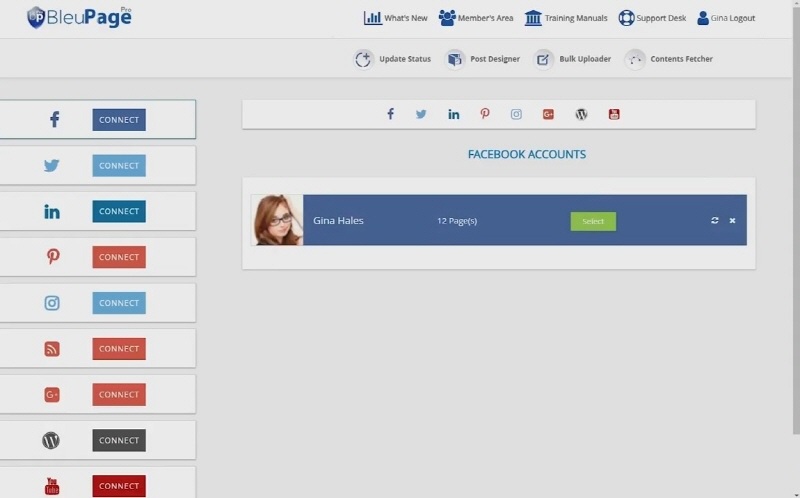Viewport: 800px width, 498px height.
Task: Click Connect button for Instagram
Action: (119, 303)
